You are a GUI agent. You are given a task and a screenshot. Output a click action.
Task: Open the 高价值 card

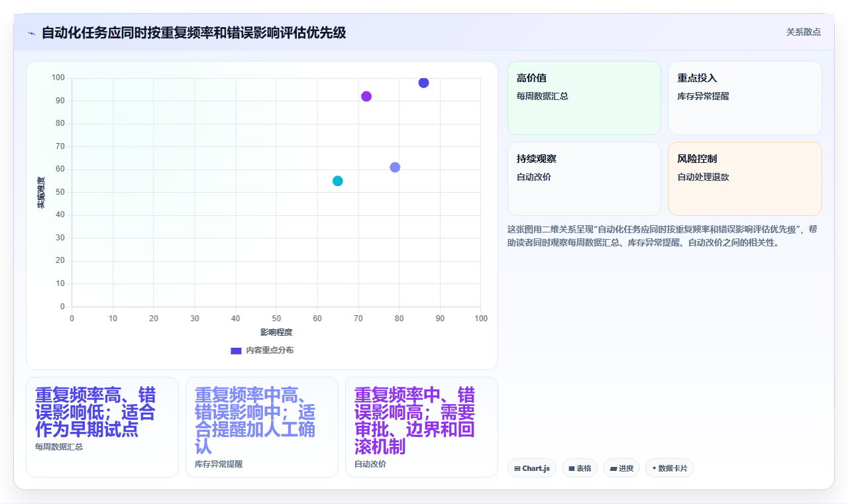point(584,98)
